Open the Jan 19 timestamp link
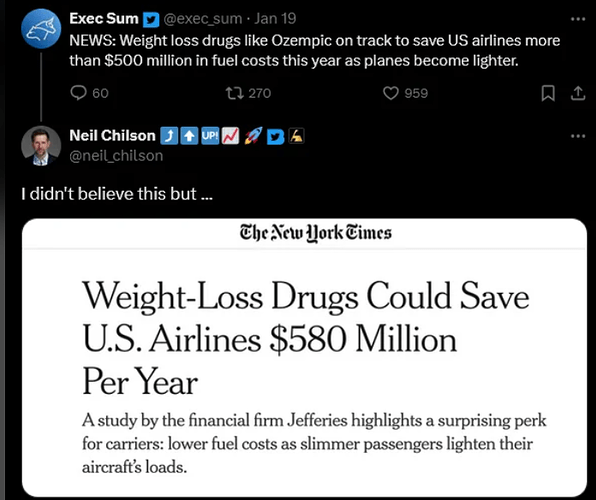Screen dimensions: 596x500 [x=275, y=18]
